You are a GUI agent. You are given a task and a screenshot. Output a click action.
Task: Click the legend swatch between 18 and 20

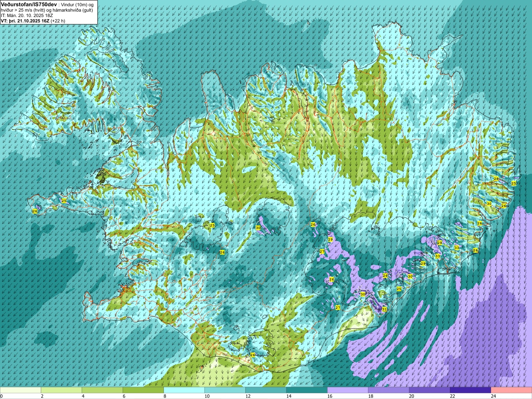point(389,390)
